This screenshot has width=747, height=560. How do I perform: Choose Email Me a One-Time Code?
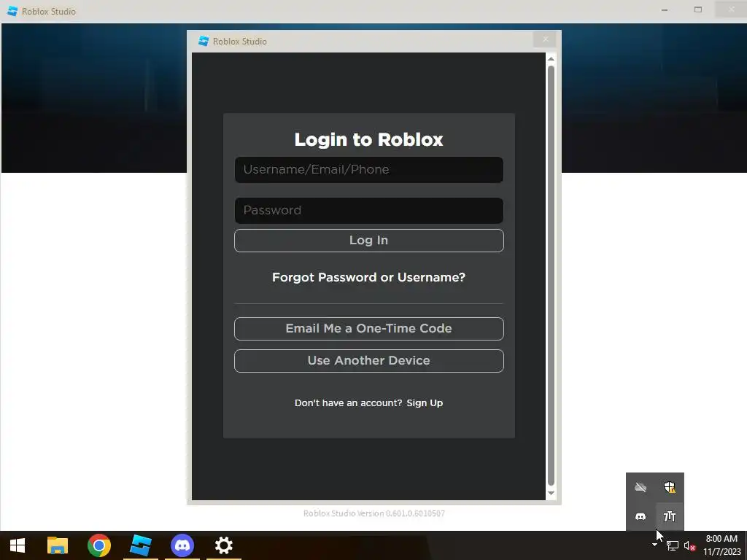click(368, 329)
